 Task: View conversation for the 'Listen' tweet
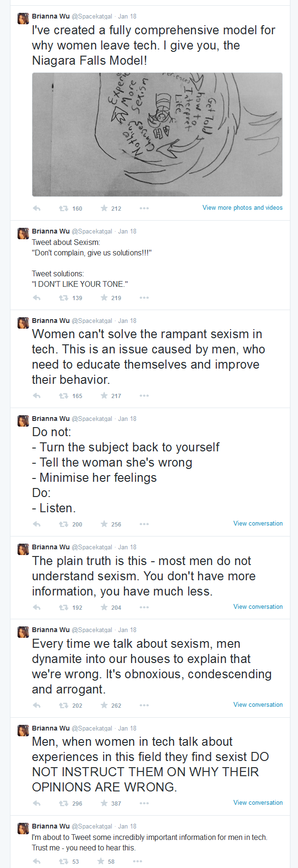click(258, 524)
